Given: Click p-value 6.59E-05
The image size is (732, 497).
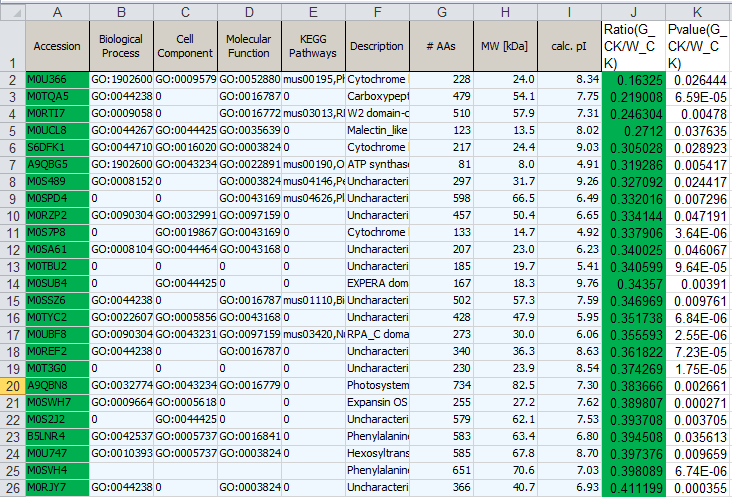Looking at the screenshot, I should tap(698, 97).
